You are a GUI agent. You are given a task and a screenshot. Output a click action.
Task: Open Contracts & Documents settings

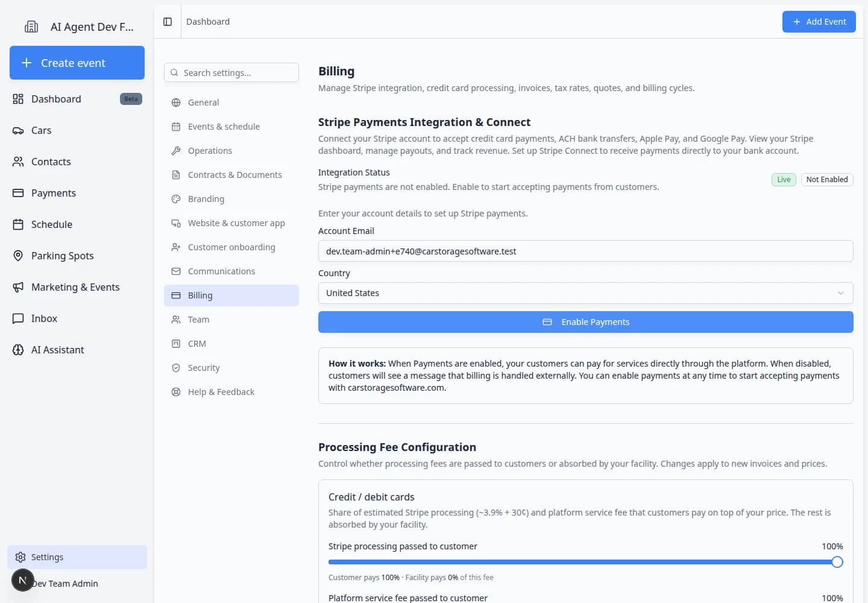point(231,175)
